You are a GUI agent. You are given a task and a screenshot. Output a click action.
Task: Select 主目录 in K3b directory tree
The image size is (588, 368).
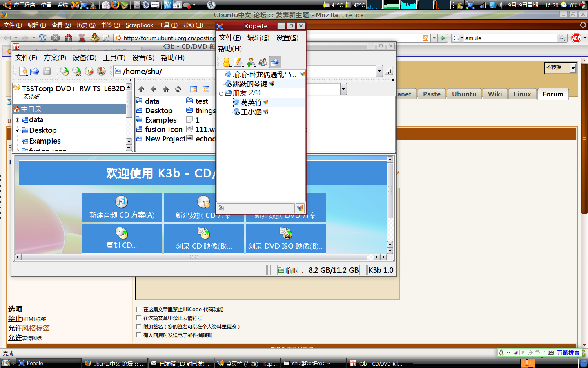pyautogui.click(x=69, y=109)
